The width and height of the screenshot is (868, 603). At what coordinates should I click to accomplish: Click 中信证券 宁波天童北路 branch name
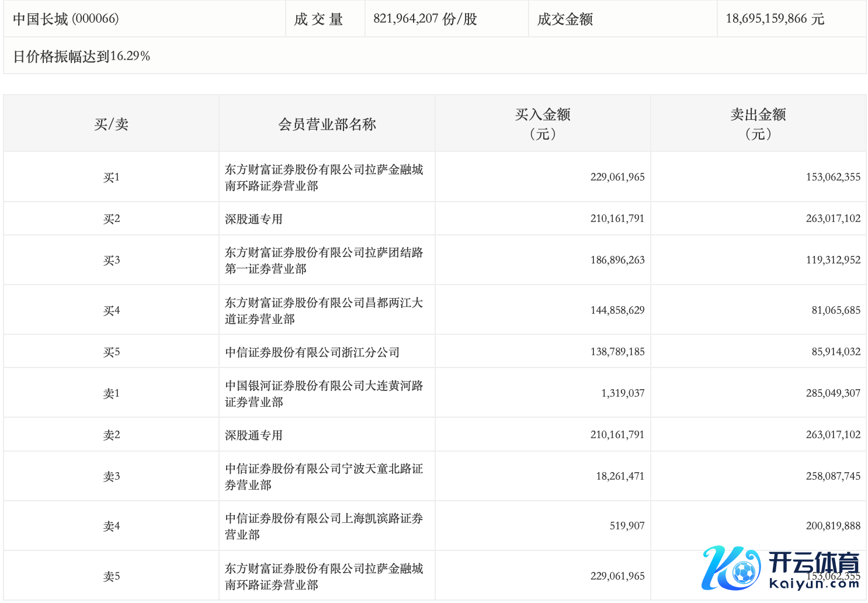[324, 476]
